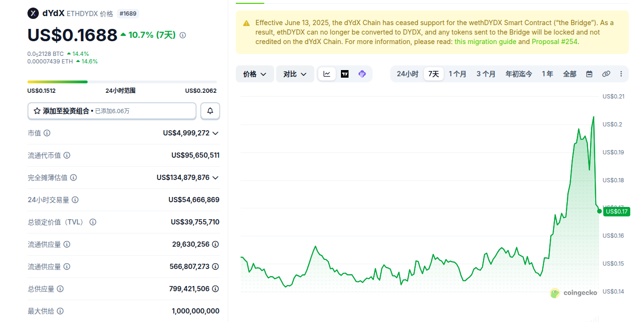Open the Proposal #254 link
The height and width of the screenshot is (322, 644).
pos(554,42)
